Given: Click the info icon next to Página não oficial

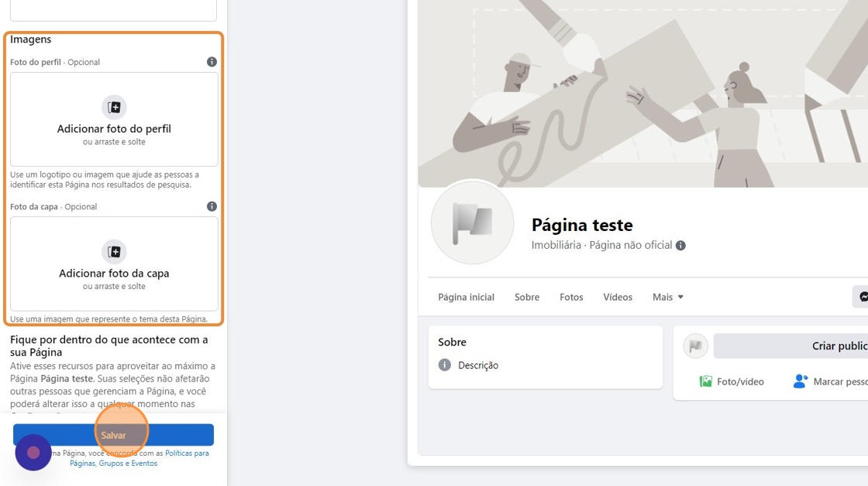Looking at the screenshot, I should coord(680,246).
